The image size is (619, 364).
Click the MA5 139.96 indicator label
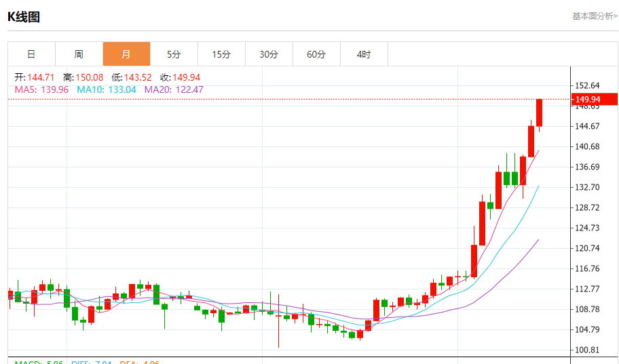pyautogui.click(x=41, y=89)
